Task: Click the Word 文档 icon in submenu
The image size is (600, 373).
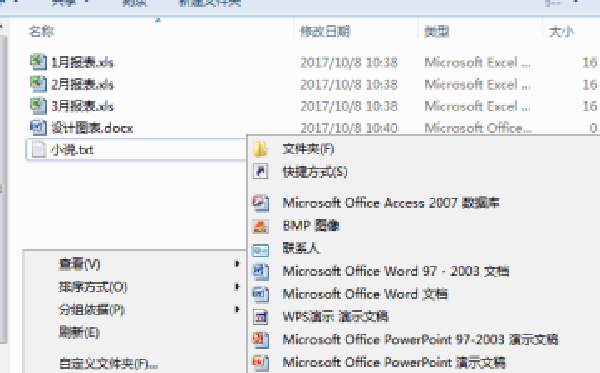Action: pos(260,294)
